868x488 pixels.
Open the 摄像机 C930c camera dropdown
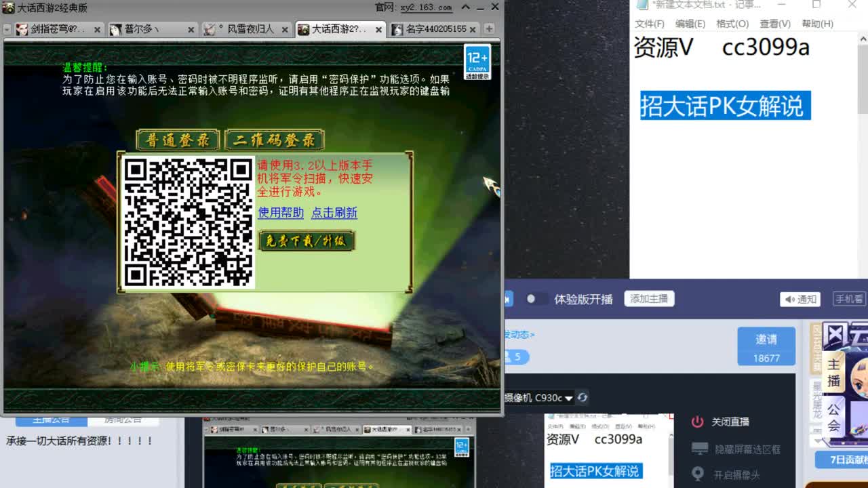tap(539, 398)
